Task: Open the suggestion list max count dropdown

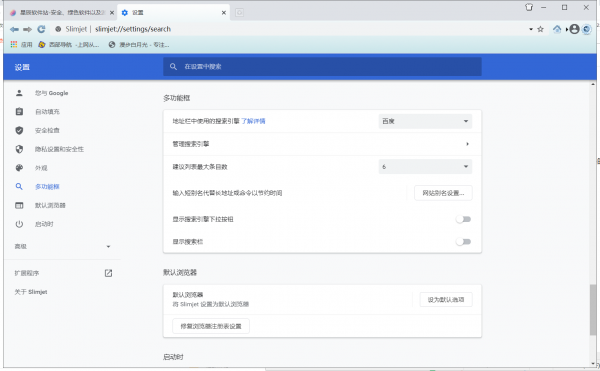Action: (x=425, y=167)
